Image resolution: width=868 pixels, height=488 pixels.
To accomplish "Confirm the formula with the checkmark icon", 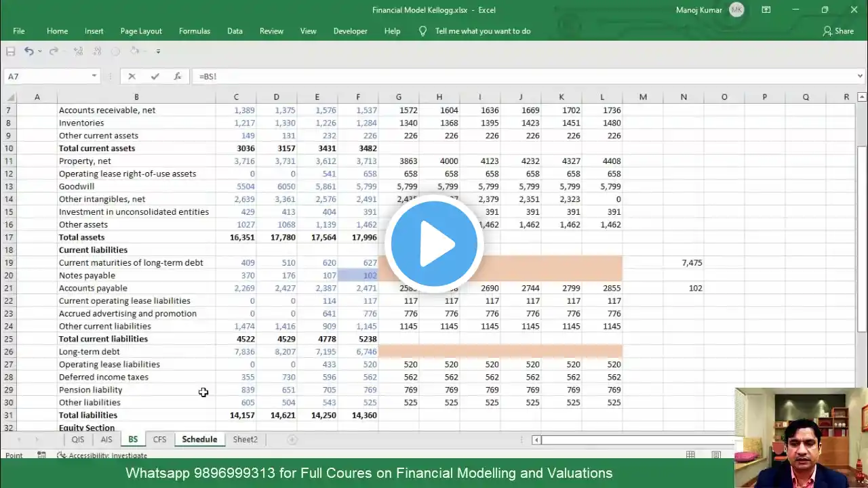I will coord(155,77).
